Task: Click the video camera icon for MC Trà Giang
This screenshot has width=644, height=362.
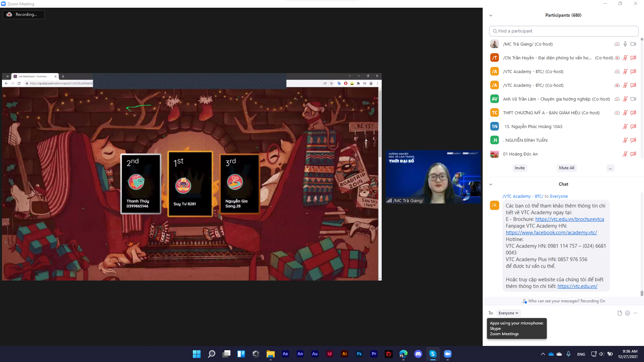Action: click(x=633, y=44)
